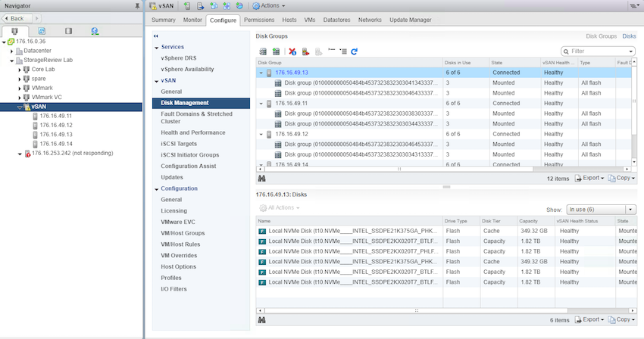Open Licensing under Configuration
This screenshot has width=644, height=339.
[174, 210]
